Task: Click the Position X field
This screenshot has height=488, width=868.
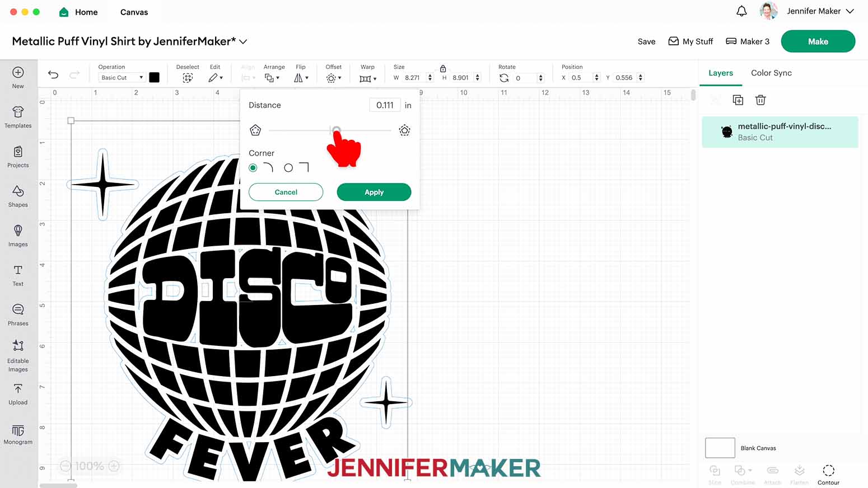Action: tap(581, 78)
